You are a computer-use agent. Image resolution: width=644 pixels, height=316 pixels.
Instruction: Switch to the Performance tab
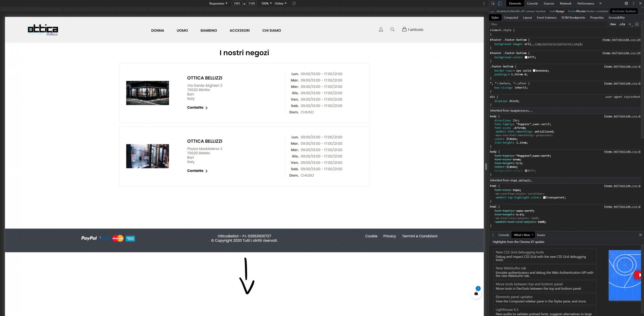586,3
